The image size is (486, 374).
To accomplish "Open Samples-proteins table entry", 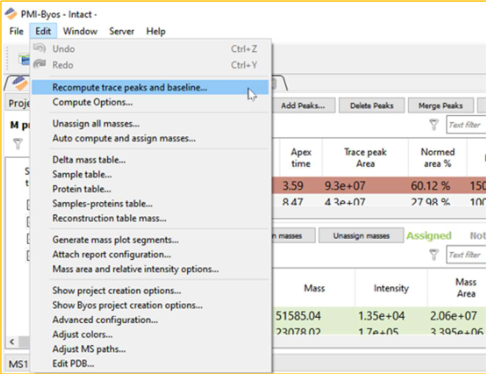I will pos(150,204).
